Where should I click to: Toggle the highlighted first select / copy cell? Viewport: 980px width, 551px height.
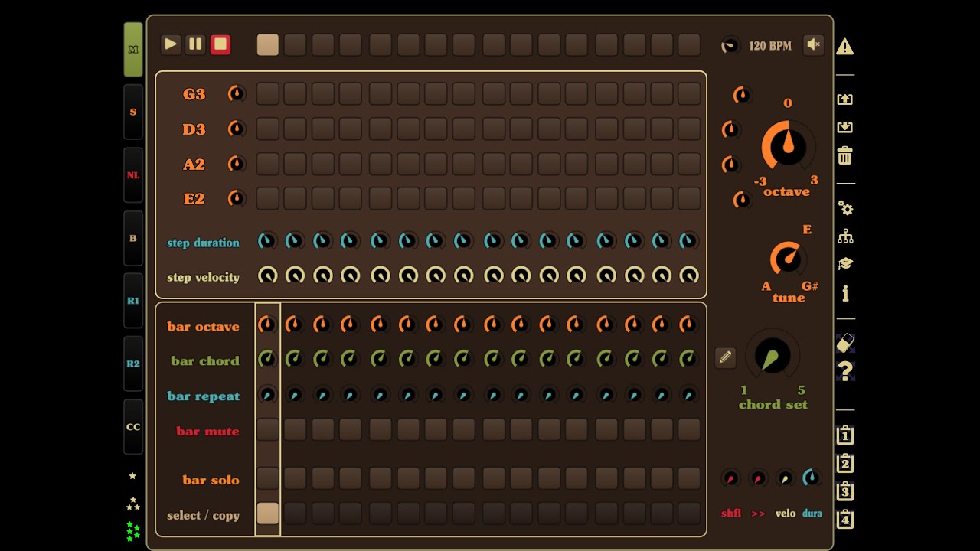(x=268, y=513)
